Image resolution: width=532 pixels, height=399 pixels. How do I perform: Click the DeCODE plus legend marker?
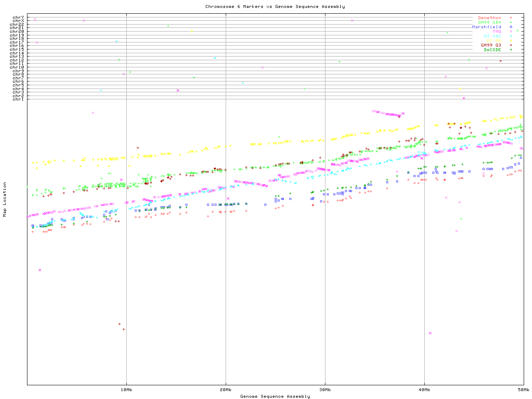(511, 50)
